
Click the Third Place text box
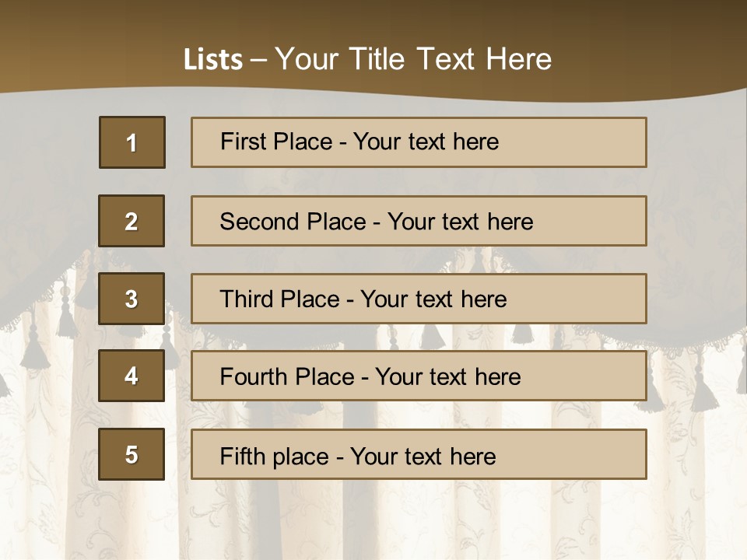click(419, 299)
